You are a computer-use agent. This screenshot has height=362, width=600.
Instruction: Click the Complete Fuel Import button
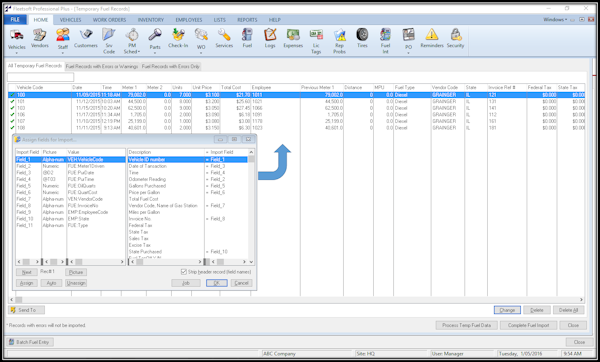click(x=528, y=325)
